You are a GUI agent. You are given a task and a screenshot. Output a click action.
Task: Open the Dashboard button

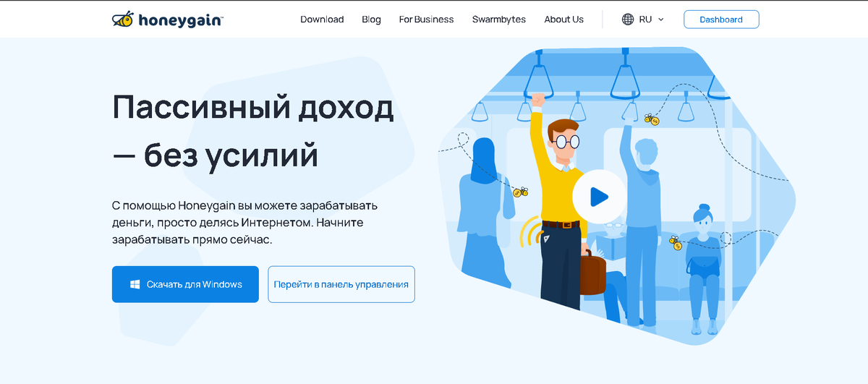pos(721,20)
